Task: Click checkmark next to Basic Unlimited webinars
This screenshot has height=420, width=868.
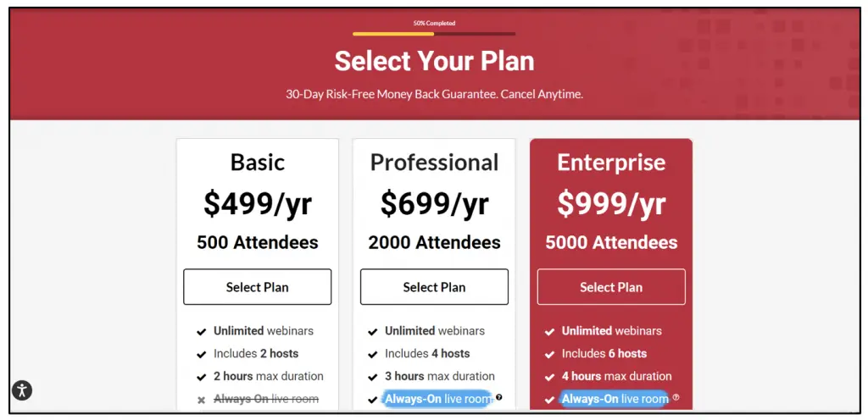Action: pyautogui.click(x=202, y=331)
